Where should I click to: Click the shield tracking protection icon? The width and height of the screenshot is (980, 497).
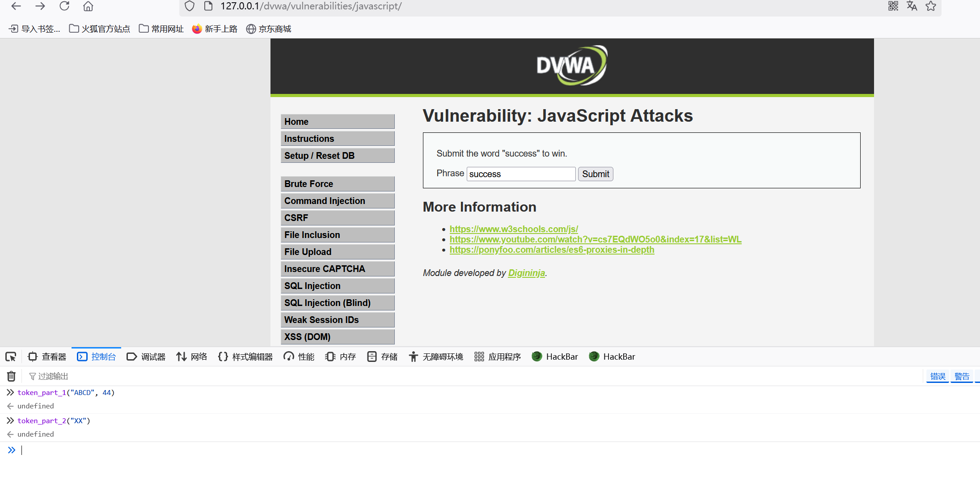[190, 6]
